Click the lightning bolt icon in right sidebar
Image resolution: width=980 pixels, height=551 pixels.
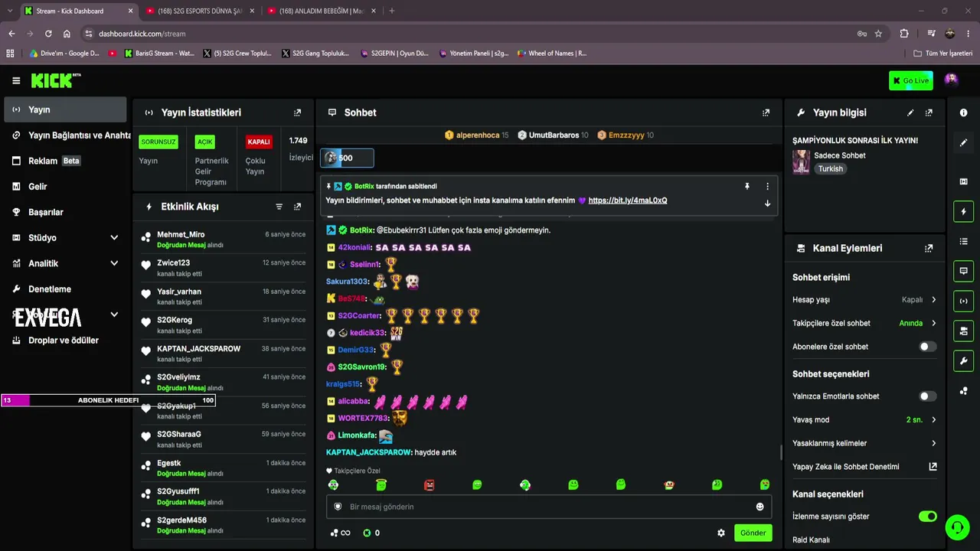coord(963,211)
